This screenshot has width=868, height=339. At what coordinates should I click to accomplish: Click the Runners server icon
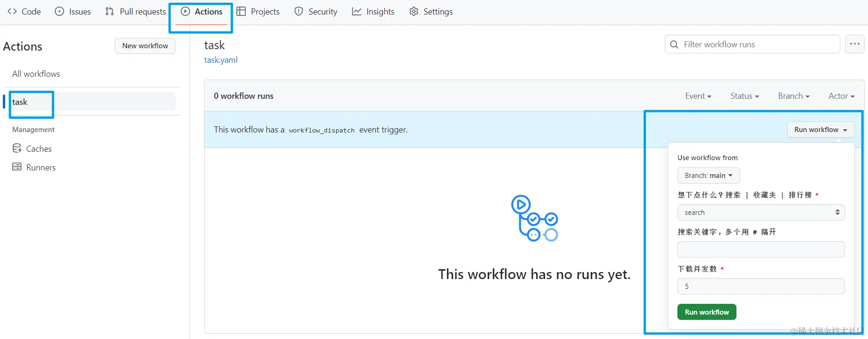[17, 167]
